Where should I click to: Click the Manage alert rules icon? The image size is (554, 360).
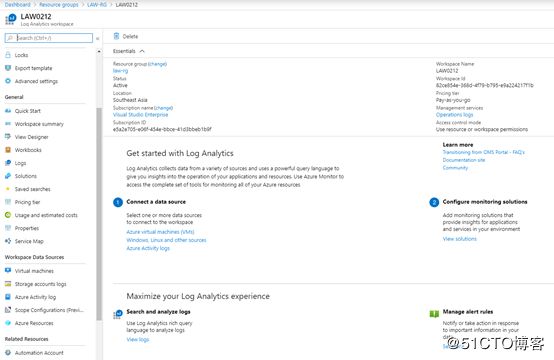(434, 314)
